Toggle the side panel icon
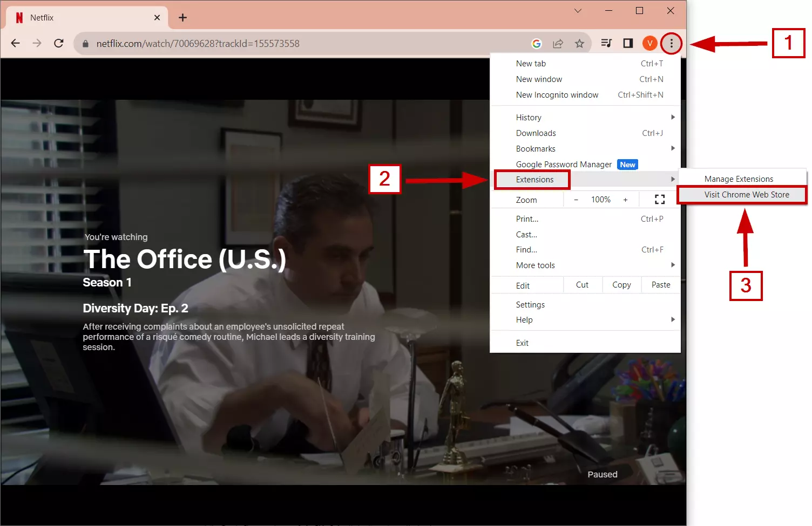 628,43
